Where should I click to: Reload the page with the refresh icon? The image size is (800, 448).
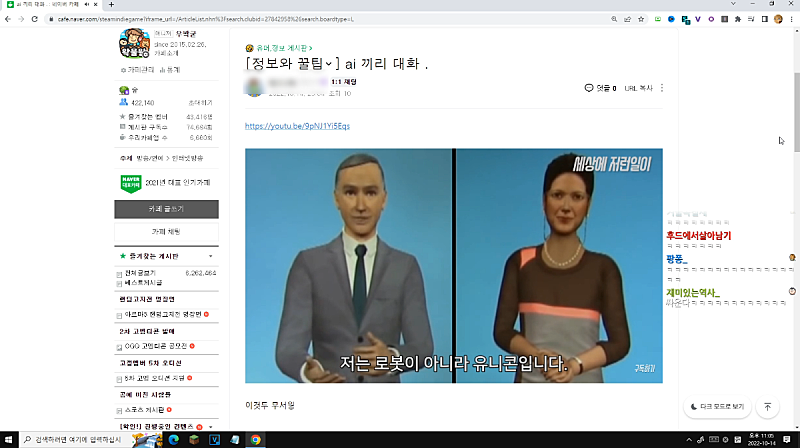35,19
